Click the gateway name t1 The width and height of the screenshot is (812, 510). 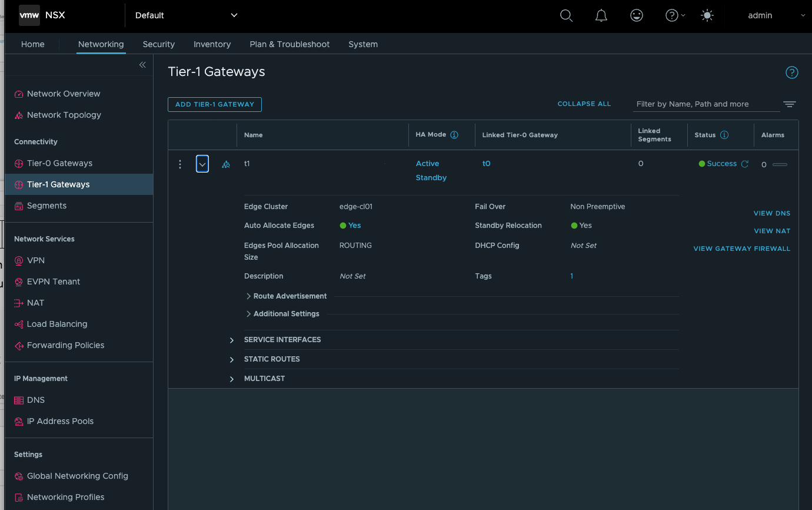tap(247, 164)
